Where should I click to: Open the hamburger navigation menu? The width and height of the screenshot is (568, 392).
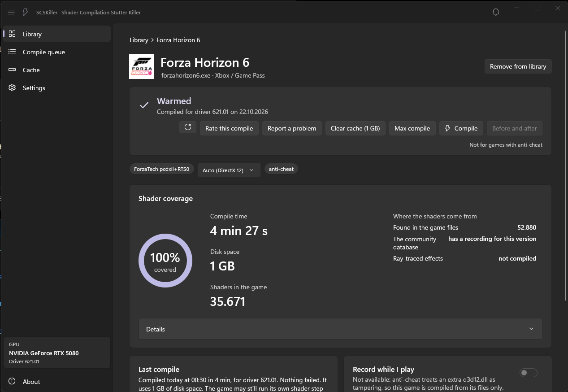[11, 12]
